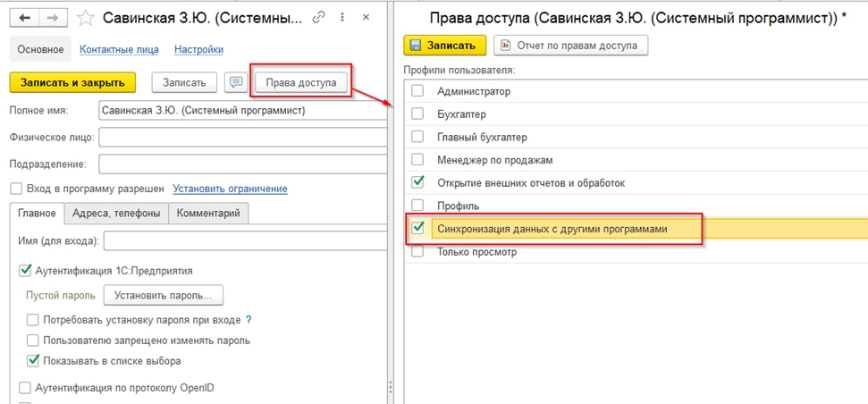Screen dimensions: 868x404
Task: Enable the Администратор profile checkbox
Action: [x=417, y=90]
